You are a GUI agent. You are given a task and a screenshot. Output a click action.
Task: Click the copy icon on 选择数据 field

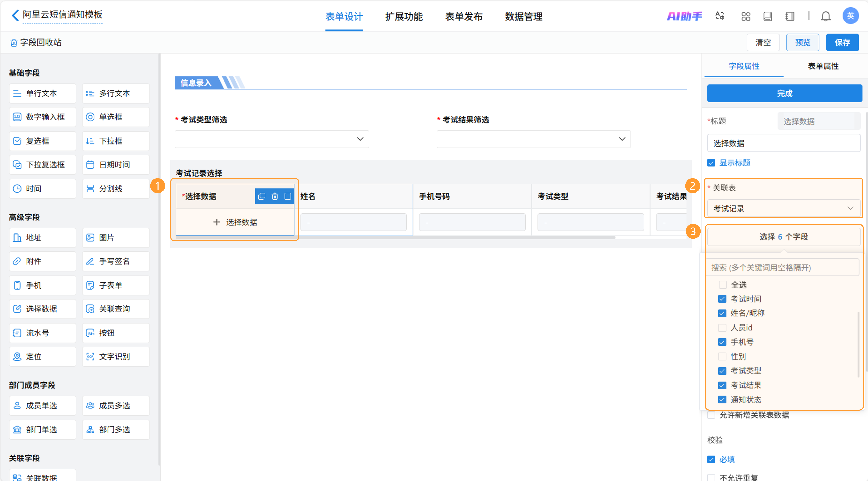[x=261, y=196]
